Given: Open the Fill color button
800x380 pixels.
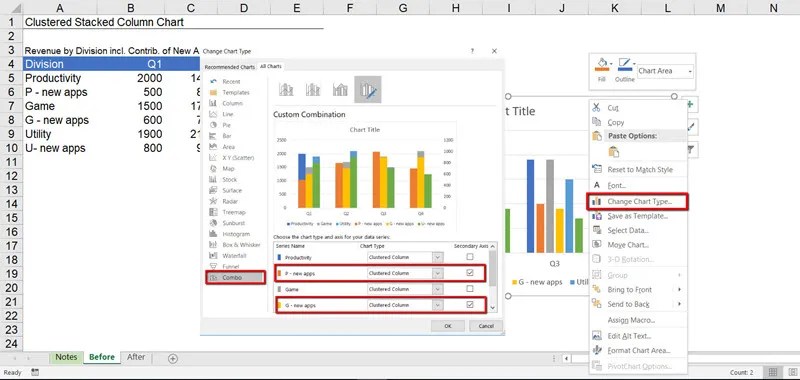Looking at the screenshot, I should [x=602, y=65].
